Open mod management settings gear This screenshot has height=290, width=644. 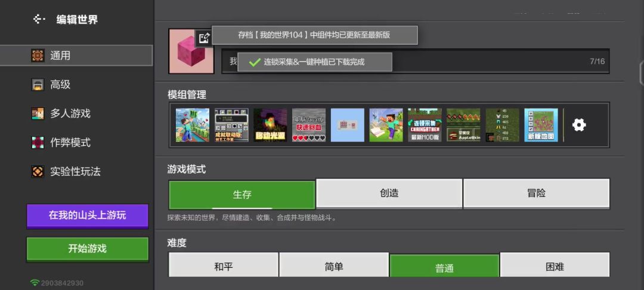(579, 125)
